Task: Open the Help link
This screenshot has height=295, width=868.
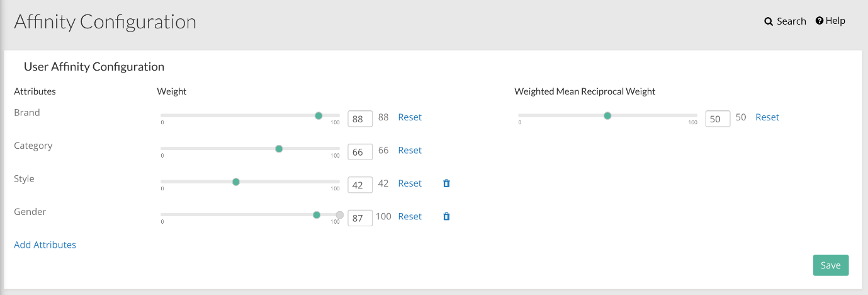Action: point(830,21)
